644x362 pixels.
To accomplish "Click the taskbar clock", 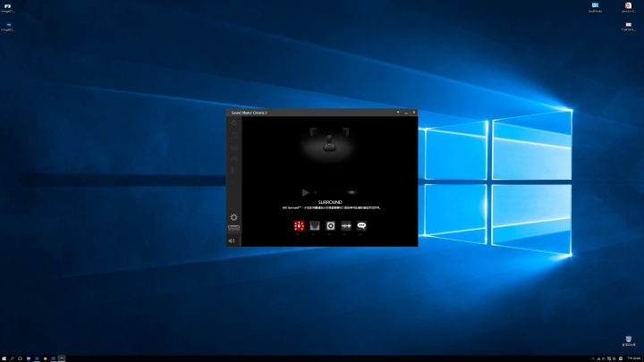I will tap(634, 358).
